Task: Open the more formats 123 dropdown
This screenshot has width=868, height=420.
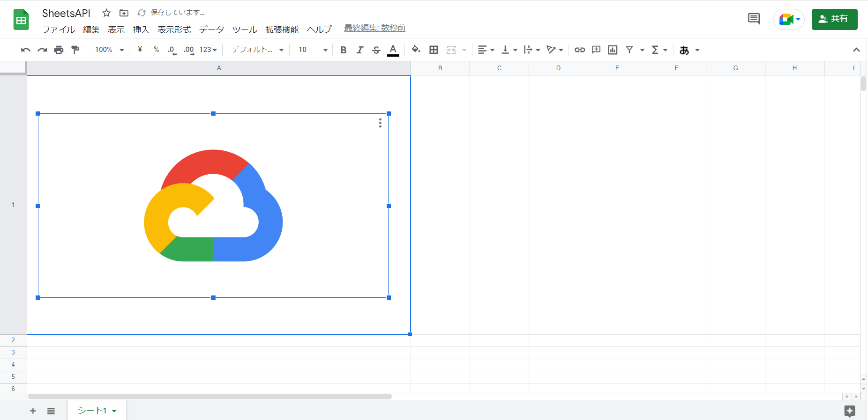Action: tap(208, 50)
